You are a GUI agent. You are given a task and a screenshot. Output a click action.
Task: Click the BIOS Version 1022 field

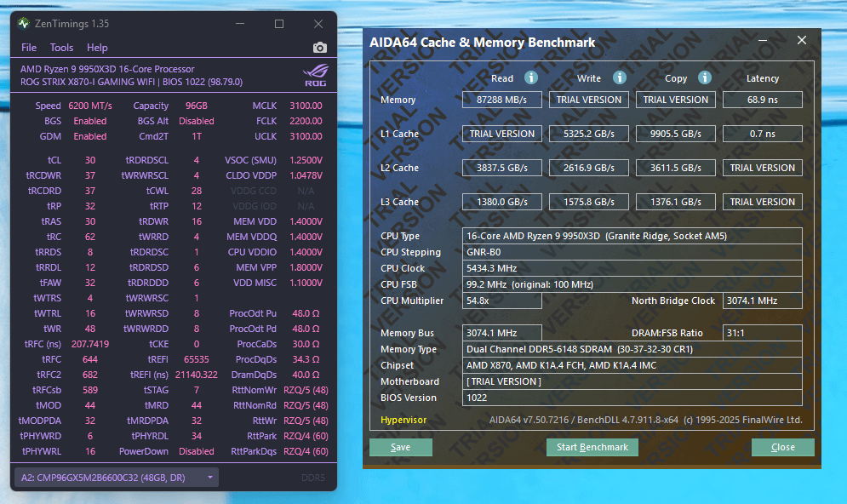[x=632, y=398]
